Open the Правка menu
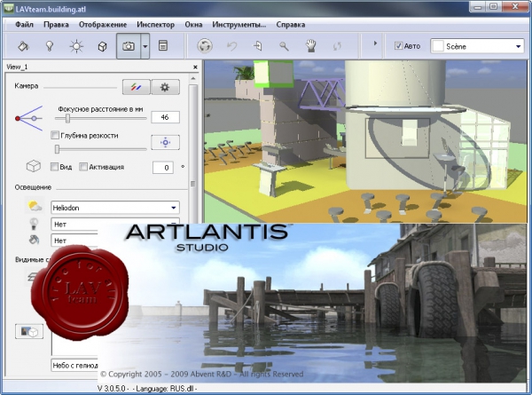532x395 pixels. 56,25
